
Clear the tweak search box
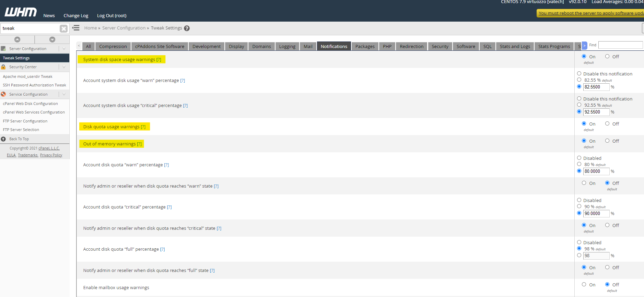point(63,28)
